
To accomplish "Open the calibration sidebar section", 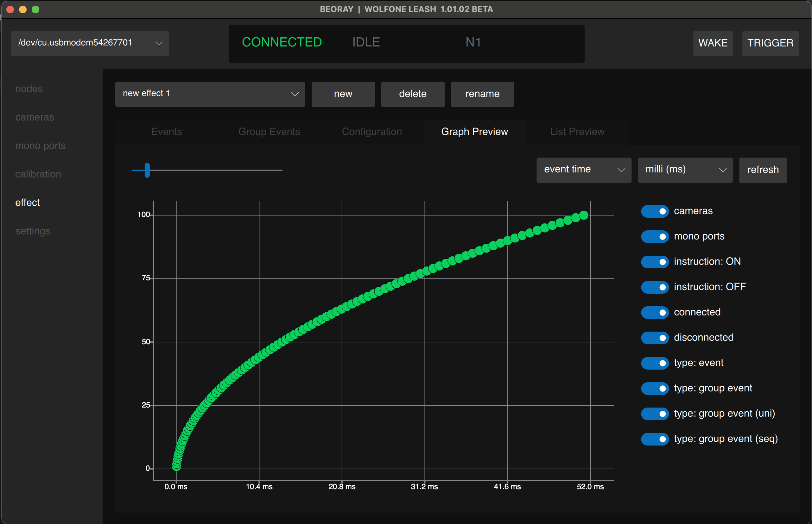I will (38, 174).
